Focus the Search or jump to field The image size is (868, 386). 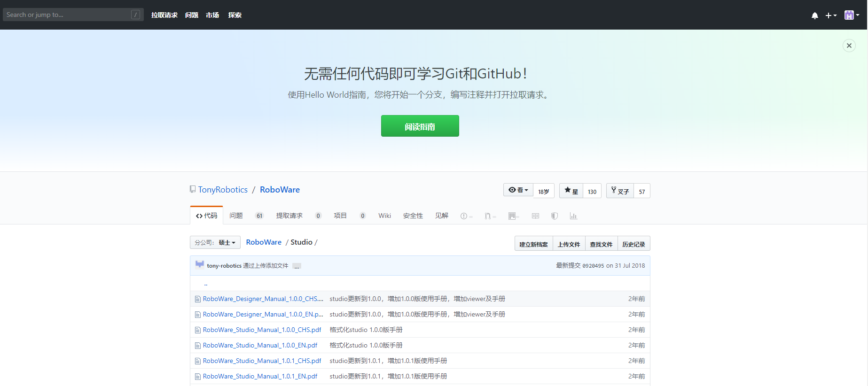click(x=73, y=15)
